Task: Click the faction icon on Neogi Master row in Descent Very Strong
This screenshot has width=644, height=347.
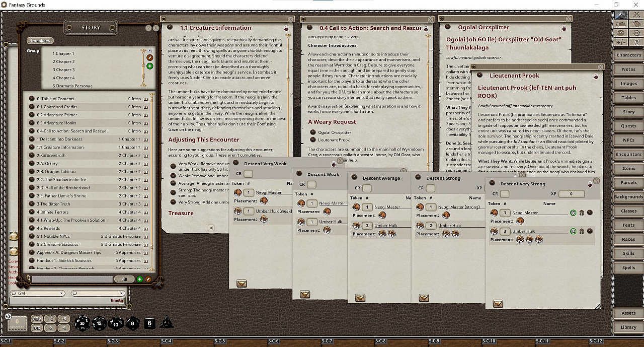Action: click(581, 213)
